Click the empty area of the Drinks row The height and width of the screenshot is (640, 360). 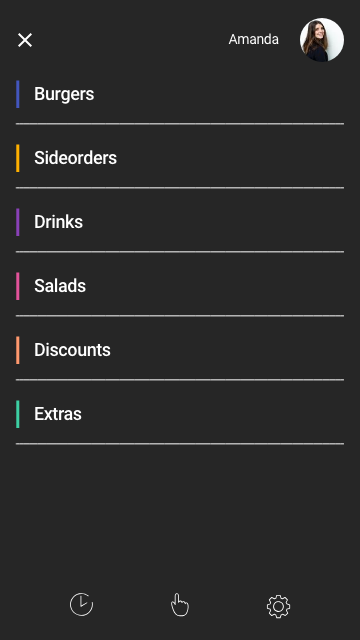[212, 222]
